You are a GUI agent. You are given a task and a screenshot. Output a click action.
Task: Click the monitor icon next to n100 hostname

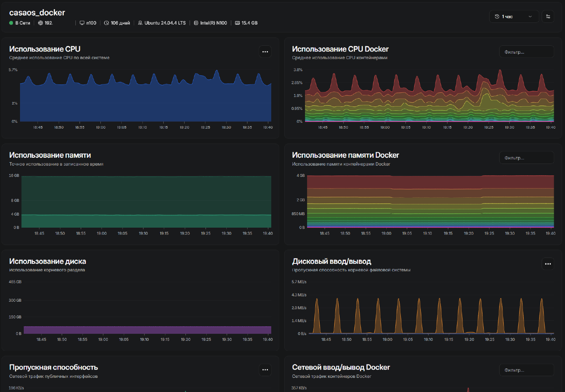[82, 23]
